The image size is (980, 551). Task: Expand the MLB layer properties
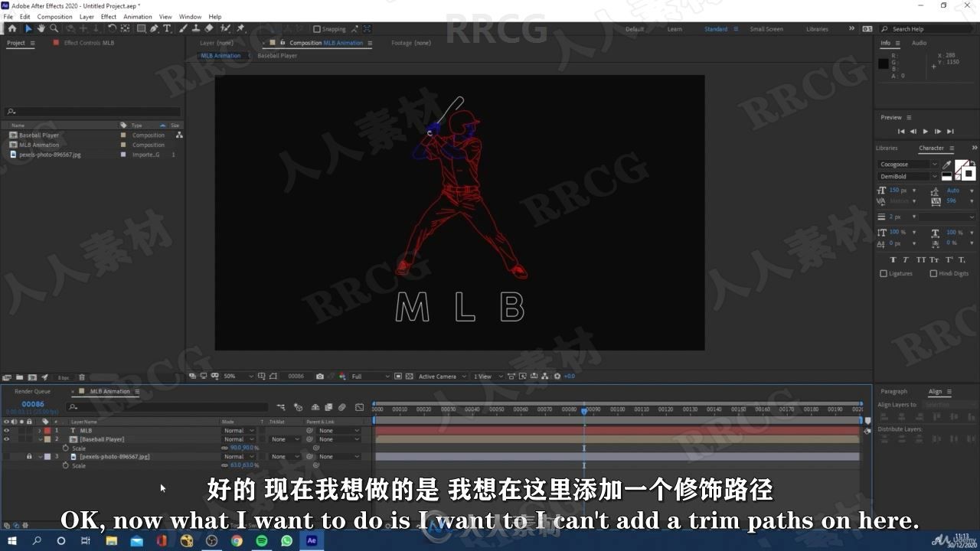coord(40,430)
